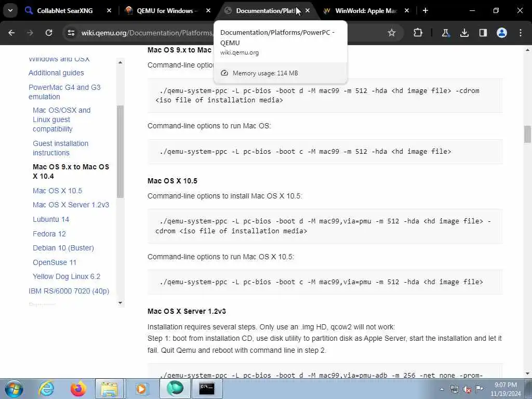Open the Windows Start button
This screenshot has width=532, height=399.
click(x=14, y=389)
